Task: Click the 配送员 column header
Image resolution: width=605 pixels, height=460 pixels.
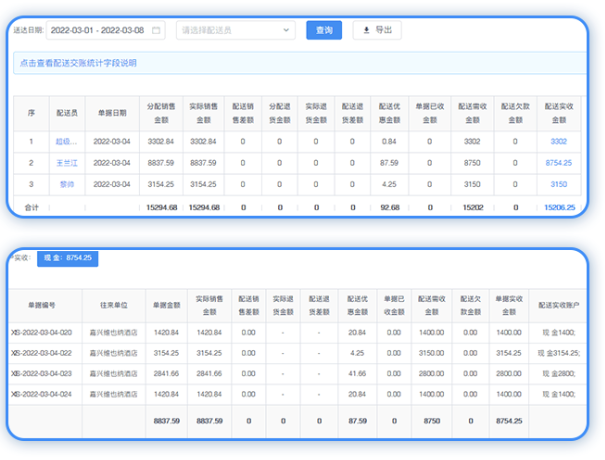Action: [x=67, y=113]
